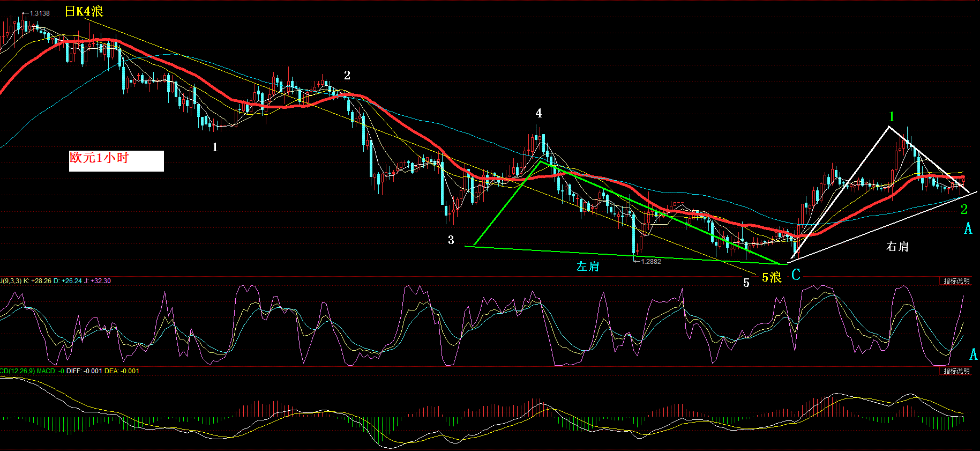The height and width of the screenshot is (451, 980).
Task: Click the white wave label 5
Action: click(x=746, y=283)
